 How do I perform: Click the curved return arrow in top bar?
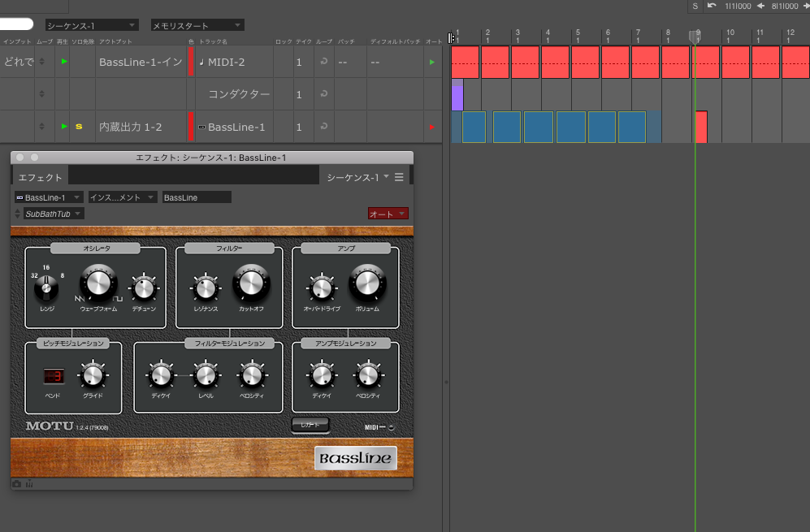click(x=712, y=6)
